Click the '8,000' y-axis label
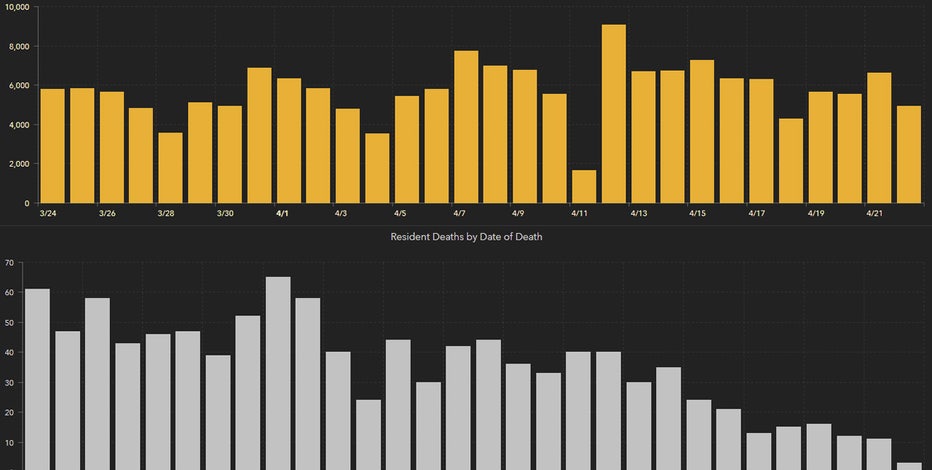932x470 pixels. coord(19,46)
